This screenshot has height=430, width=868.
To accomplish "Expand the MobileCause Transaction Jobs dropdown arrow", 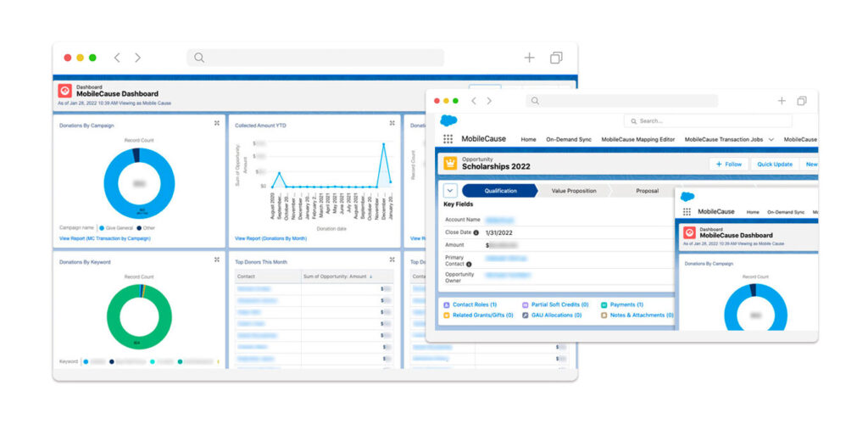I will tap(771, 140).
